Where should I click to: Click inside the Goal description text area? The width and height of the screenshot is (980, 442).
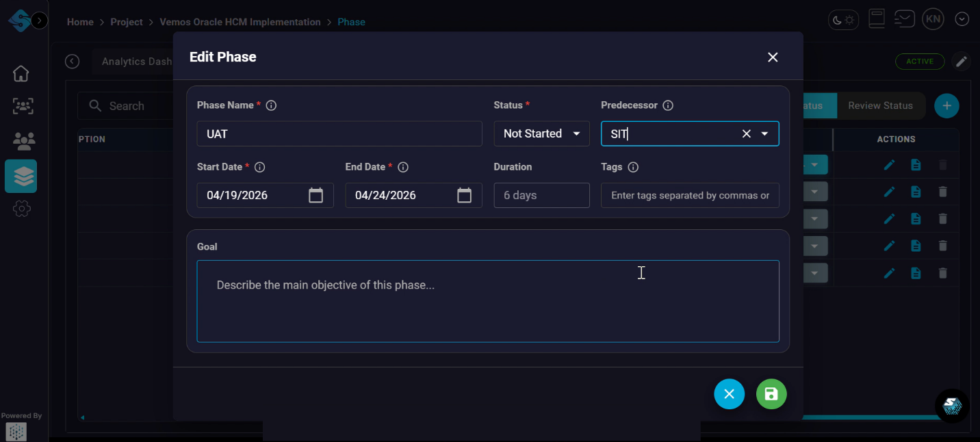pos(488,301)
